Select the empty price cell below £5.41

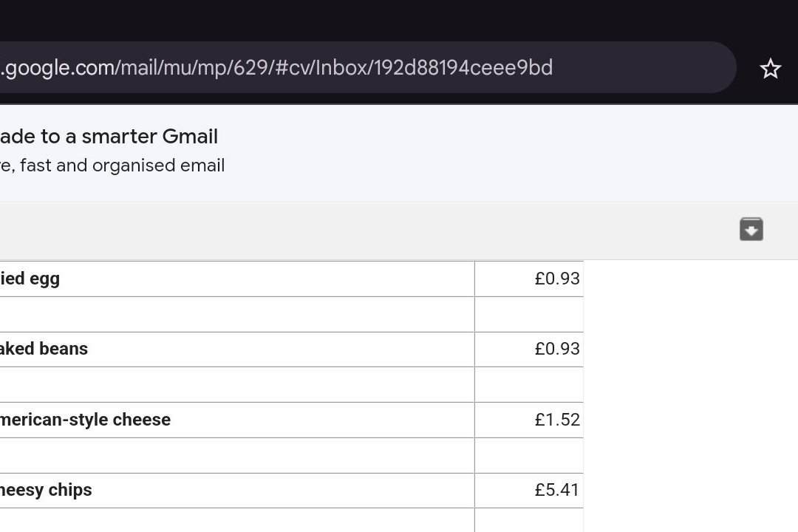[529, 520]
